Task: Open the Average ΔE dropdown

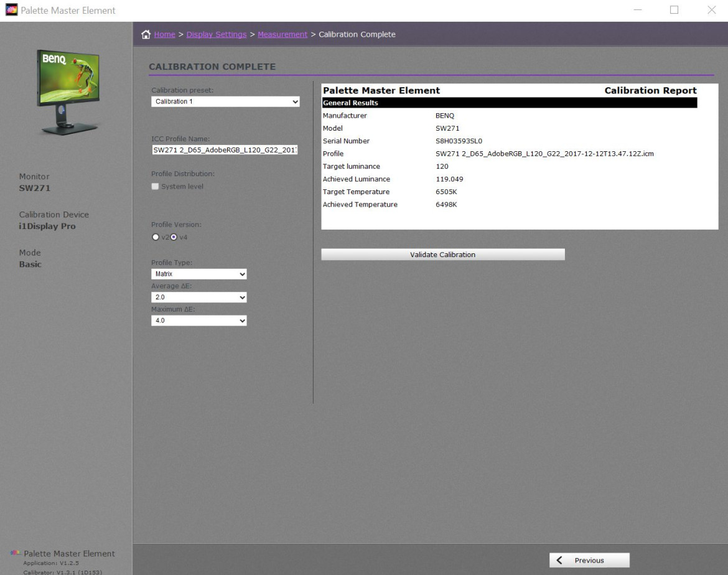Action: [x=198, y=297]
